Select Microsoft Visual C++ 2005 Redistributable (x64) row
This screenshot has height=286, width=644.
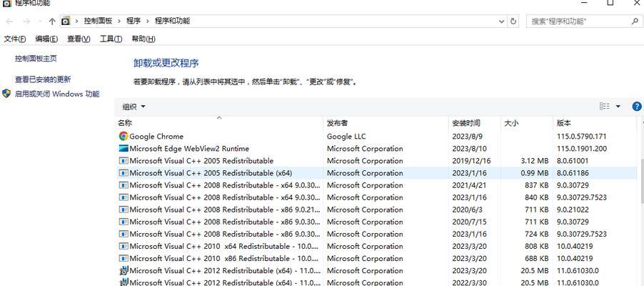pos(377,173)
